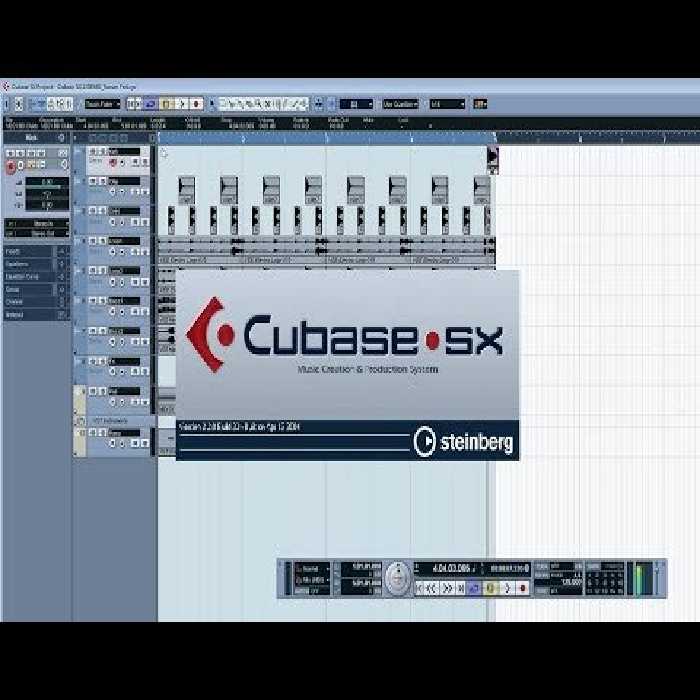
Task: Expand the VST Instruments folder track
Action: tap(80, 421)
